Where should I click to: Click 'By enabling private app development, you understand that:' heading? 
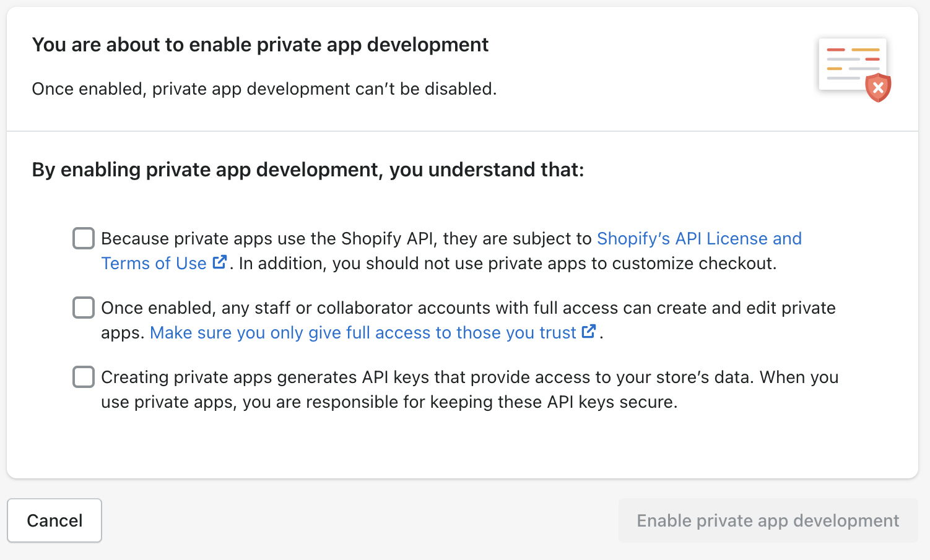(x=308, y=170)
